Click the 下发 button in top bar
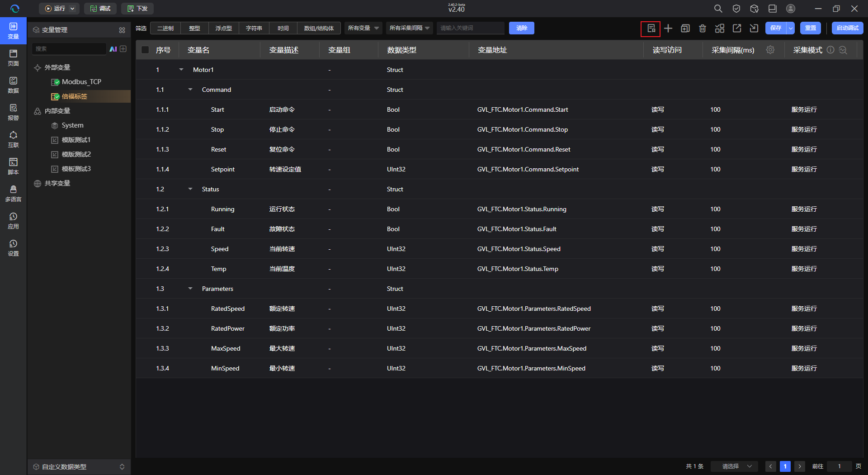 click(x=137, y=9)
